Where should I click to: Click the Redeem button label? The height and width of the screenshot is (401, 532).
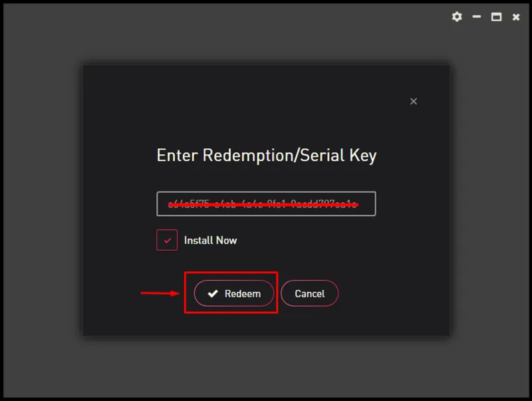(x=243, y=293)
